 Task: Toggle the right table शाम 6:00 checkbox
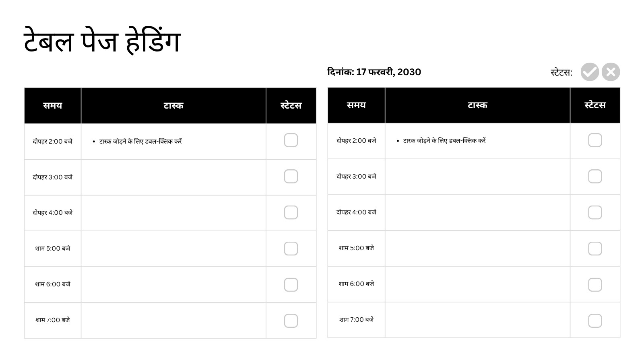point(595,285)
